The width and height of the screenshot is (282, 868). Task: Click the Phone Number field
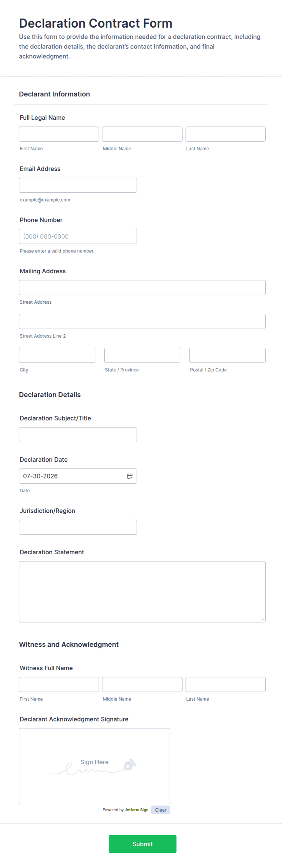click(x=78, y=237)
